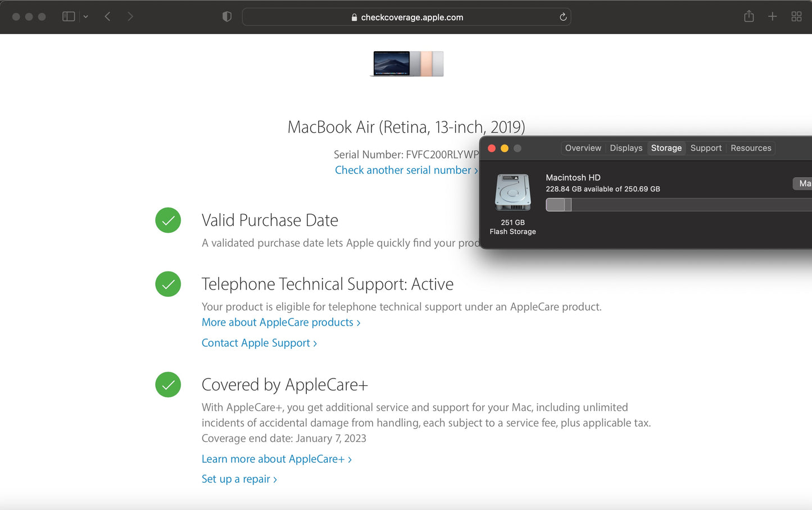This screenshot has height=510, width=812.
Task: Click the Macintosh HD storage usage bar
Action: click(x=674, y=205)
